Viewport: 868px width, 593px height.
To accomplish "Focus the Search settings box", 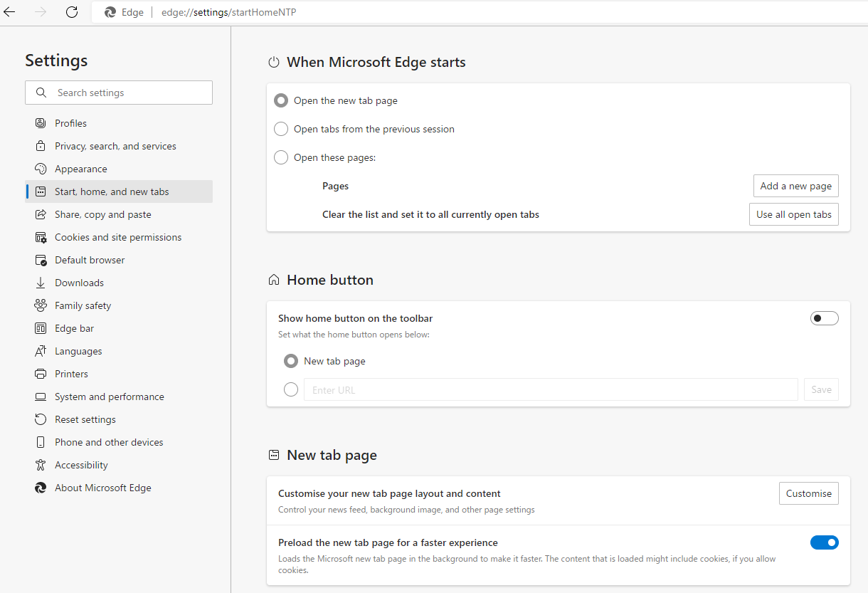I will 119,93.
